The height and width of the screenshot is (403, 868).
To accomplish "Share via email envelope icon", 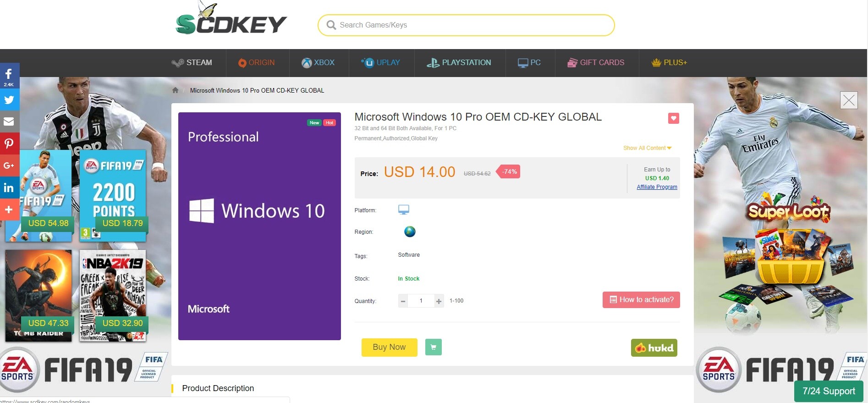I will click(x=9, y=121).
